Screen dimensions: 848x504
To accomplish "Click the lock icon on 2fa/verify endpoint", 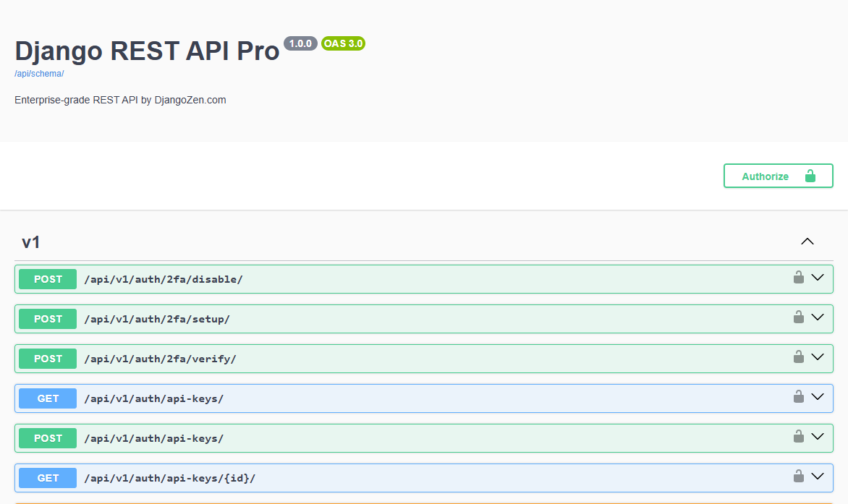I will [x=799, y=356].
